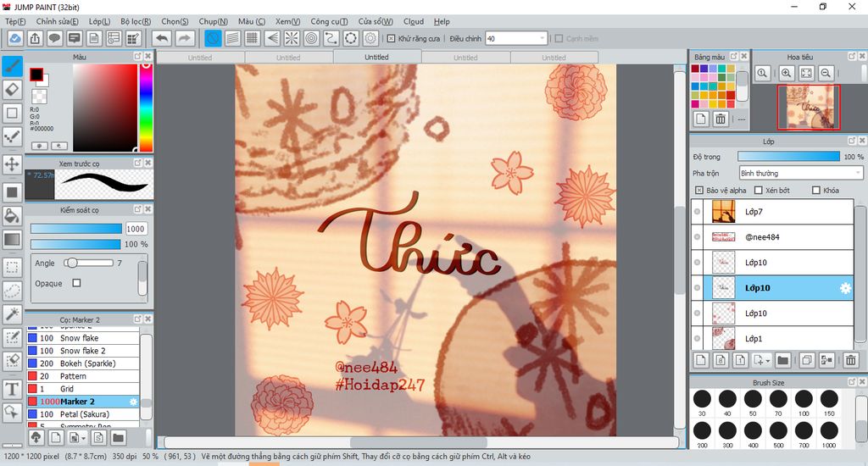Enable curve snap guide

pyautogui.click(x=331, y=38)
